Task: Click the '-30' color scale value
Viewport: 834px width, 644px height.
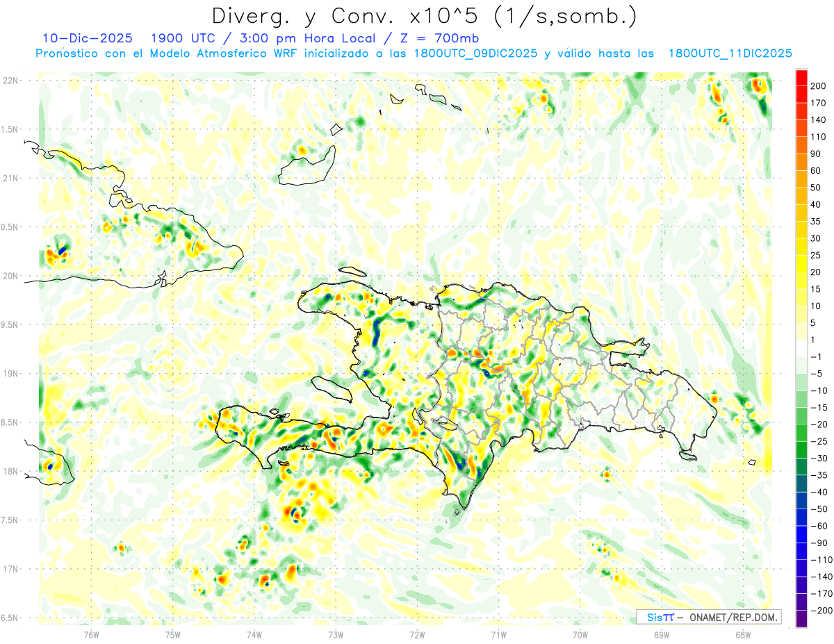Action: [x=819, y=459]
